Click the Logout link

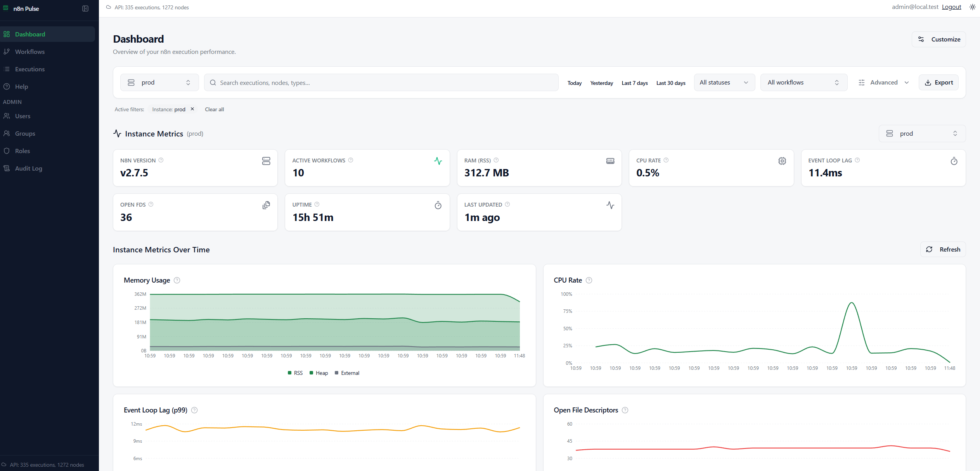pyautogui.click(x=951, y=7)
